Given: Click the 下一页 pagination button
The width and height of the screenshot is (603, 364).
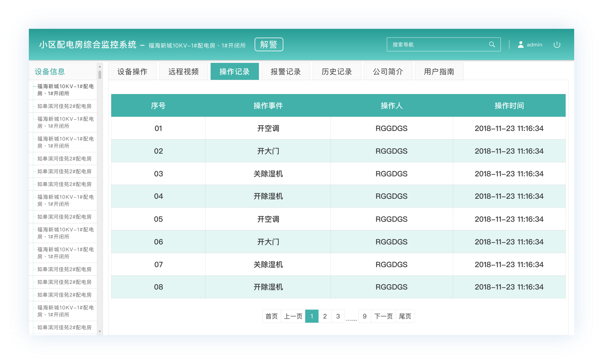Looking at the screenshot, I should click(384, 316).
